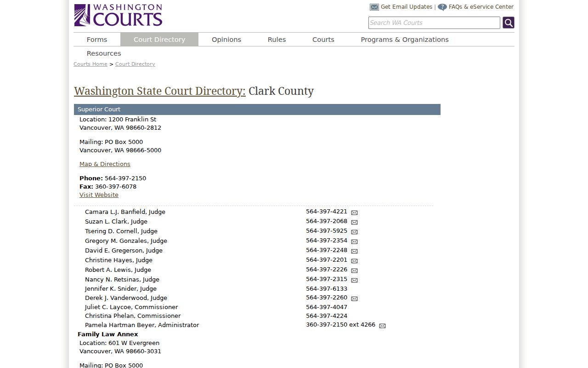Click phone number 564-397-4224

(x=327, y=316)
